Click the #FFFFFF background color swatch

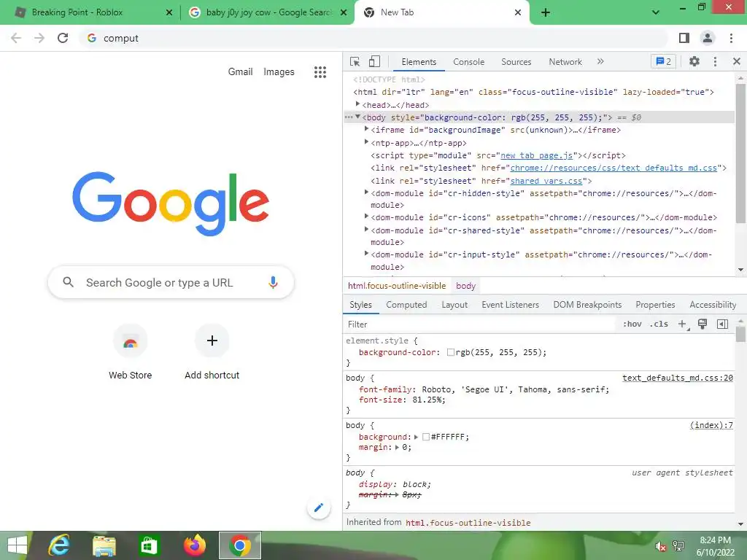(426, 437)
